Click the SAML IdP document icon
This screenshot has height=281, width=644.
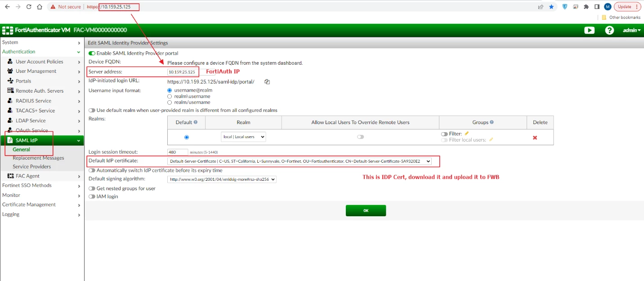tap(10, 140)
